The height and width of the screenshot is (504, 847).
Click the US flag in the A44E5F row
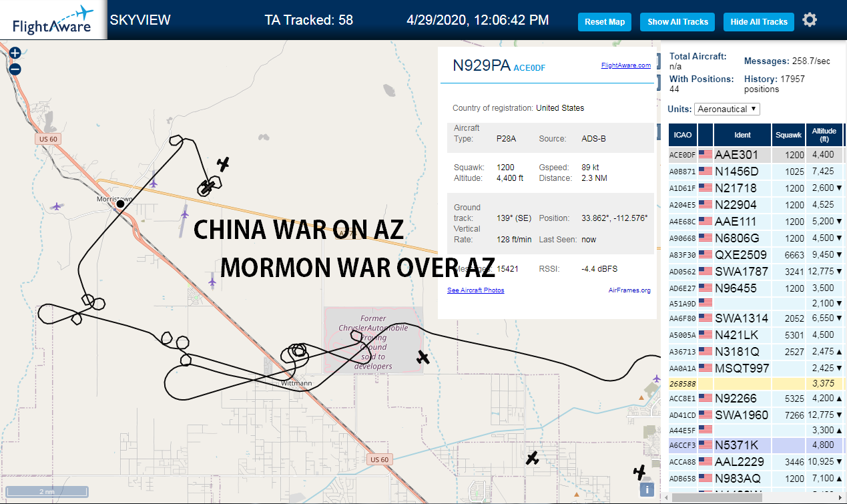point(705,430)
